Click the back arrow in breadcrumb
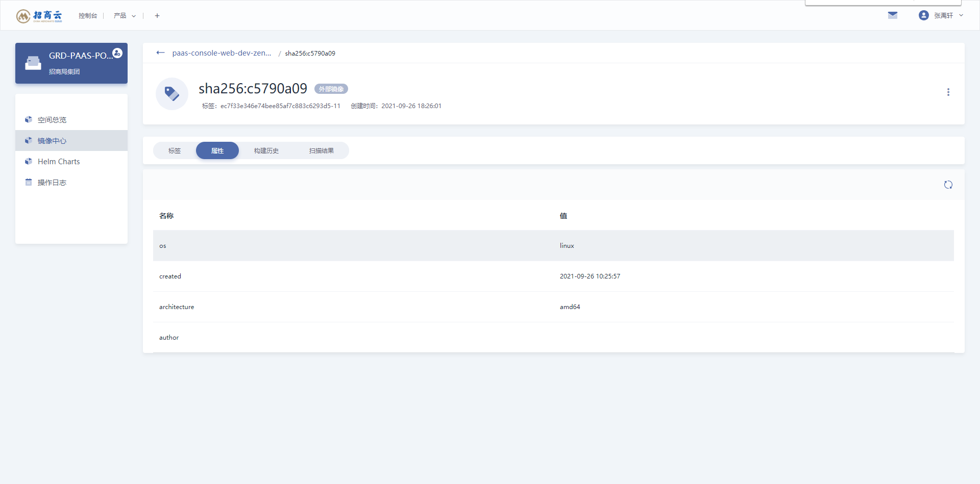This screenshot has width=980, height=484. click(x=160, y=53)
